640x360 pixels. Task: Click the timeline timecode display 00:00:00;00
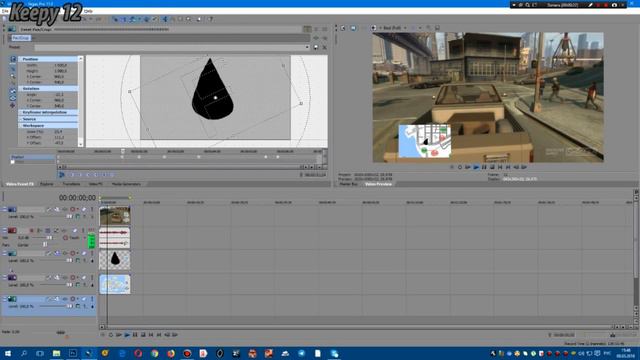[77, 198]
